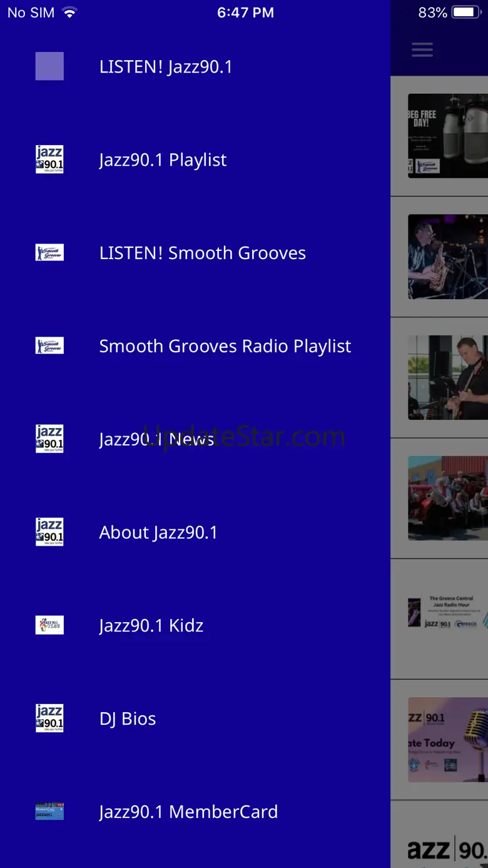Open the guitarist thumbnail
488x868 pixels.
coord(448,377)
